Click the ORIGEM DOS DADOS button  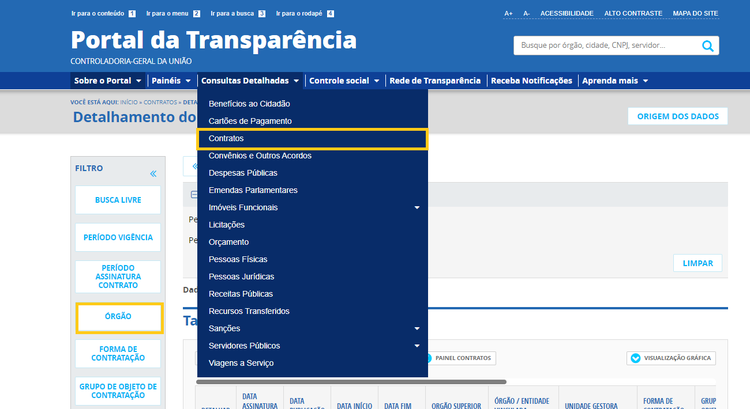tap(678, 116)
